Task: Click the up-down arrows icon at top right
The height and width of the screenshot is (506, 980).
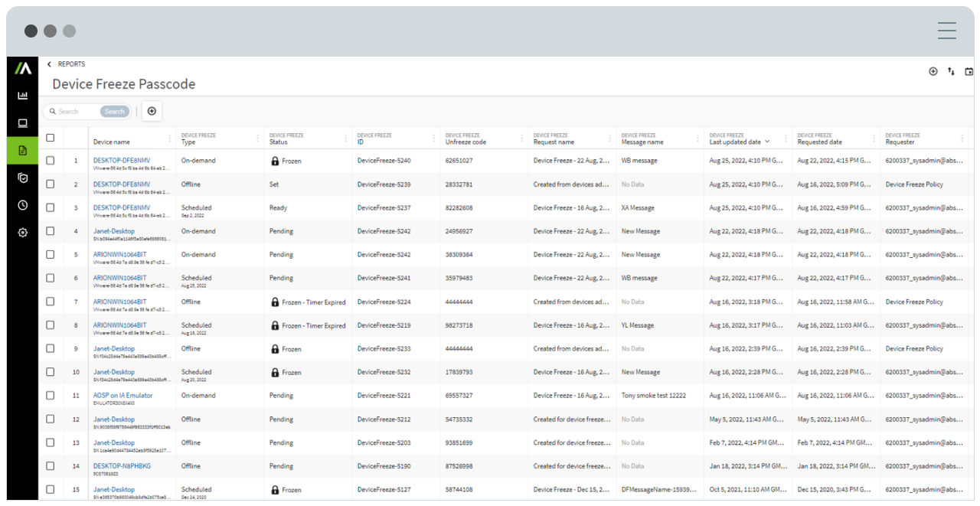Action: (951, 71)
